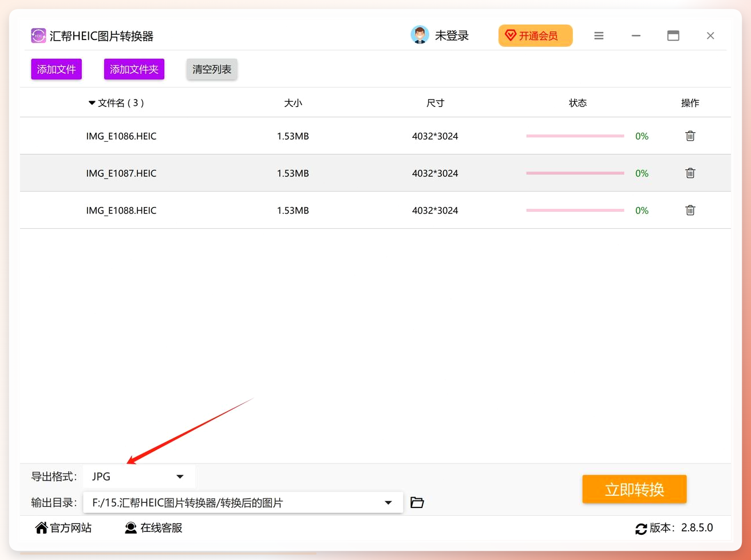The height and width of the screenshot is (560, 751).
Task: Click 4032*3024 size of IMG_E1086.HEIC
Action: (435, 136)
